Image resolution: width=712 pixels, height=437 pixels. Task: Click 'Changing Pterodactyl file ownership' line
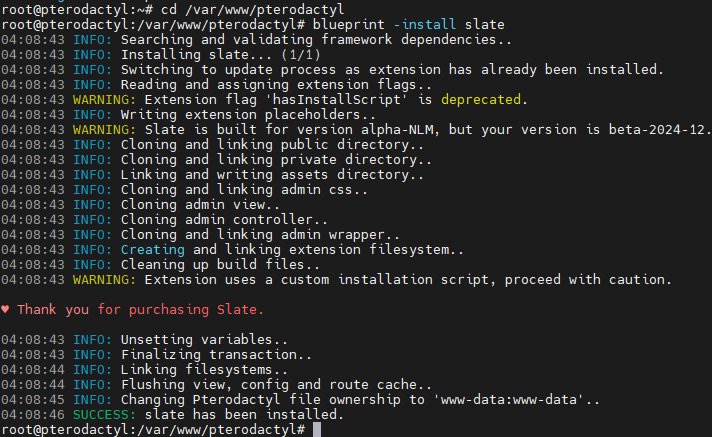pyautogui.click(x=360, y=399)
